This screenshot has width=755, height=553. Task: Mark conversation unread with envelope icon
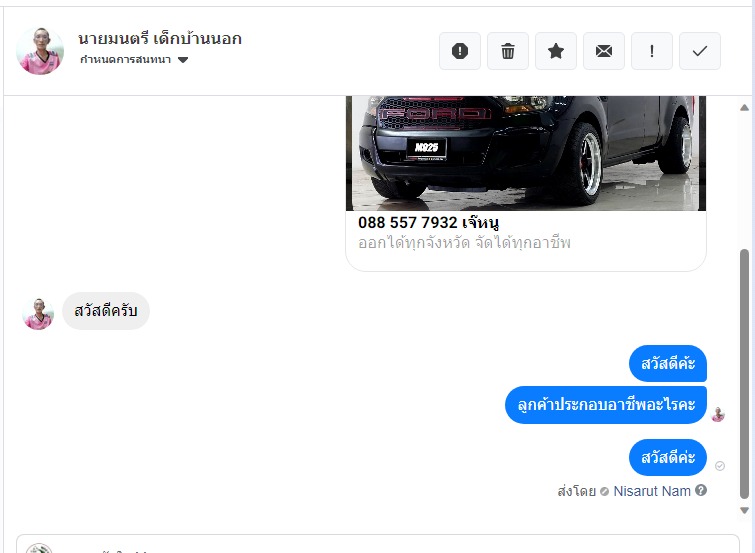604,51
